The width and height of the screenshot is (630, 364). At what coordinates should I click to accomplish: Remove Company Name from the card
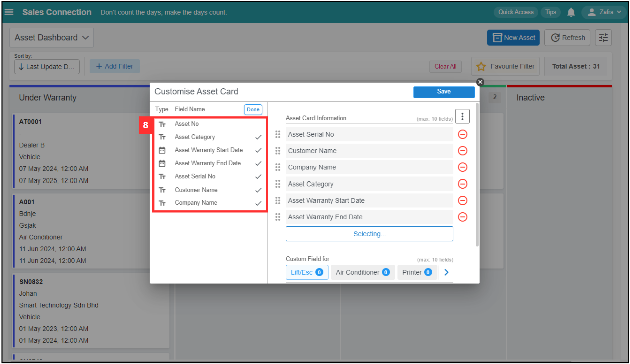463,167
